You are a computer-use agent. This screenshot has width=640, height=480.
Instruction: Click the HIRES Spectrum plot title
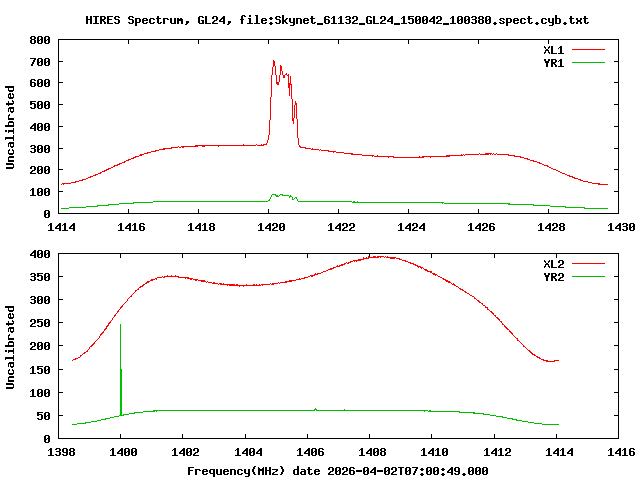[337, 20]
